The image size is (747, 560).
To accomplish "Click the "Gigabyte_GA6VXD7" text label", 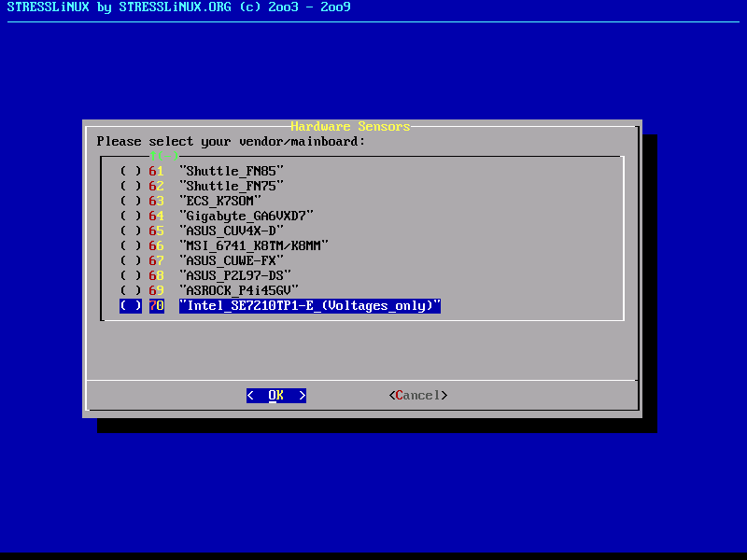I will coord(247,216).
